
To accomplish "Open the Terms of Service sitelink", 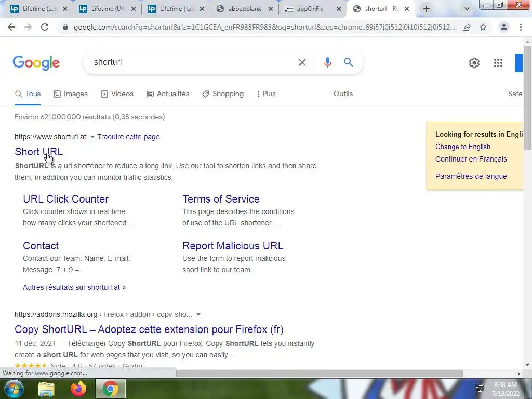I will [221, 199].
